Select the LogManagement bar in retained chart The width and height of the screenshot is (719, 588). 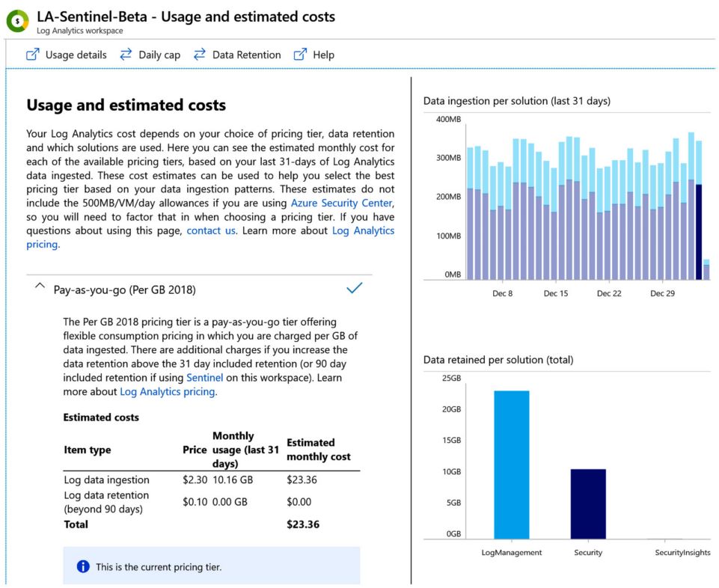point(512,464)
